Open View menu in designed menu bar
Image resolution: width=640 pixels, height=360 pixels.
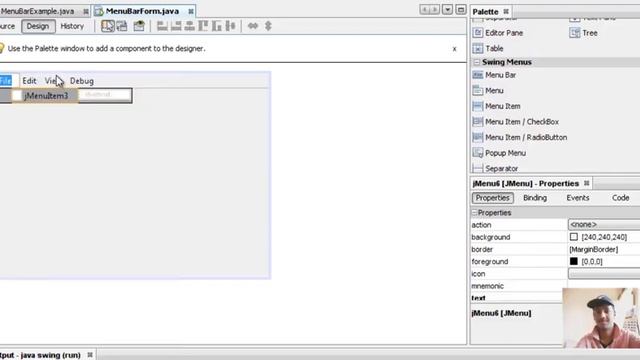click(52, 81)
